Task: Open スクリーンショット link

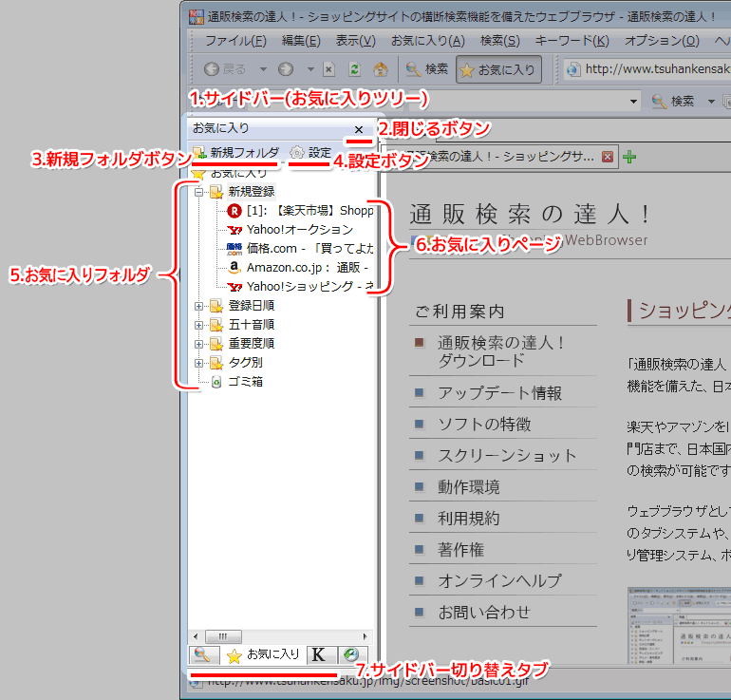Action: (x=507, y=456)
